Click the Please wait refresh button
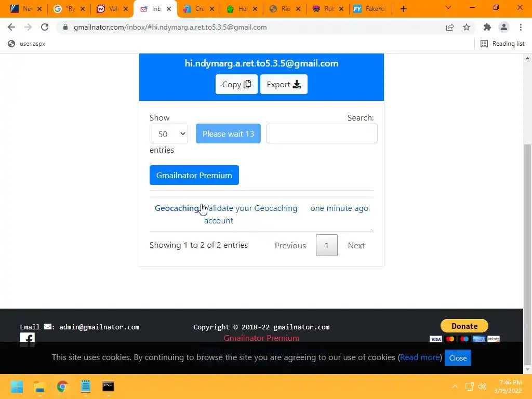The height and width of the screenshot is (399, 532). point(228,134)
